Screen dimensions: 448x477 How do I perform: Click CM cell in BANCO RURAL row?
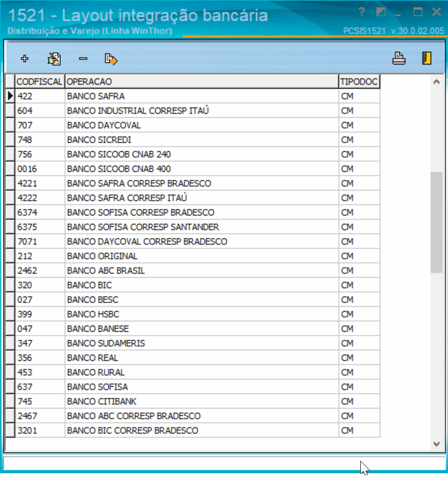click(x=359, y=373)
